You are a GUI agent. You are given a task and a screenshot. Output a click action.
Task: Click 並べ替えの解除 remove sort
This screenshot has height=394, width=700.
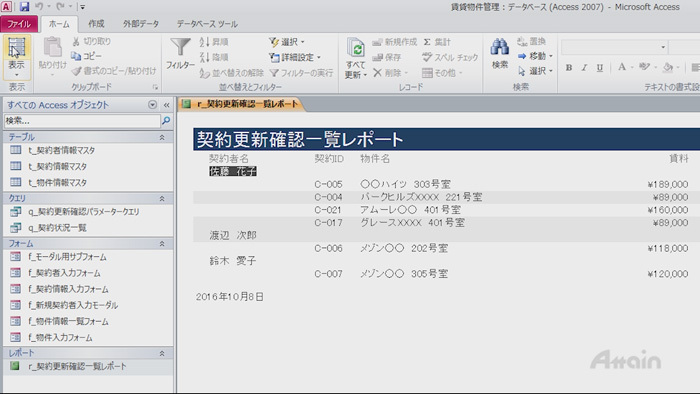tap(231, 73)
